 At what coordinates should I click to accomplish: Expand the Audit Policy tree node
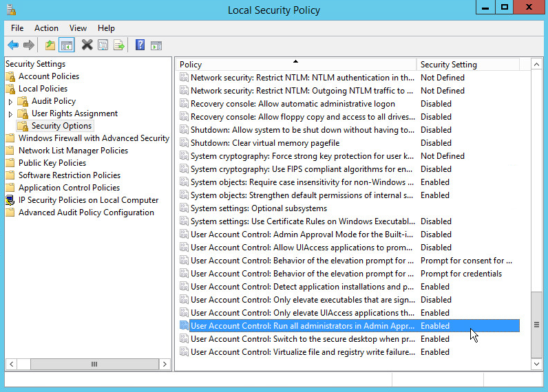pos(10,101)
